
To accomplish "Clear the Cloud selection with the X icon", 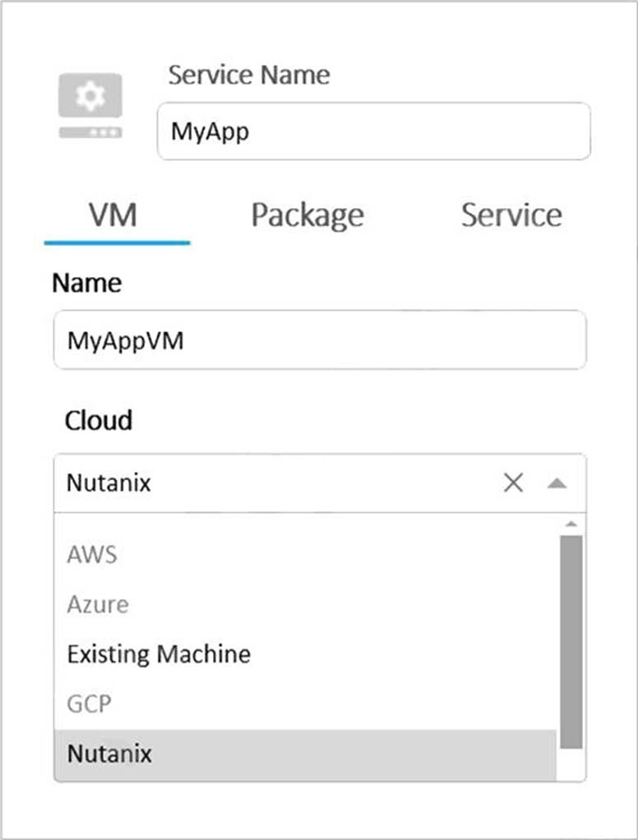I will pos(513,483).
